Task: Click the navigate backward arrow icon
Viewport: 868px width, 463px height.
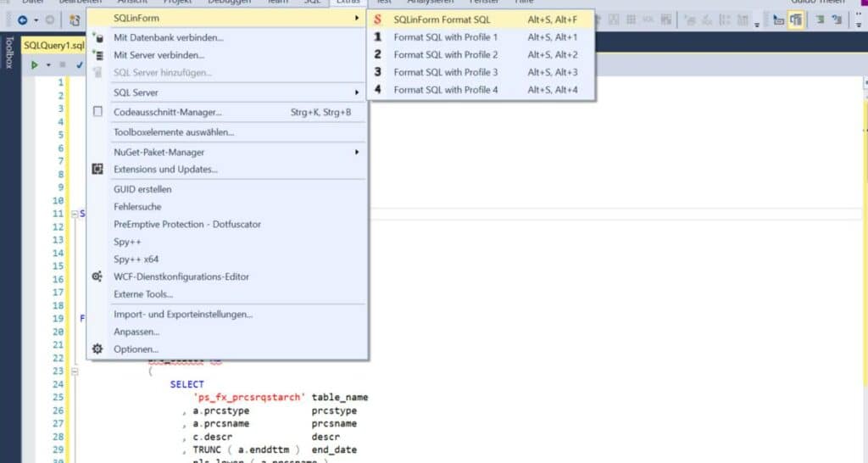Action: pos(23,20)
